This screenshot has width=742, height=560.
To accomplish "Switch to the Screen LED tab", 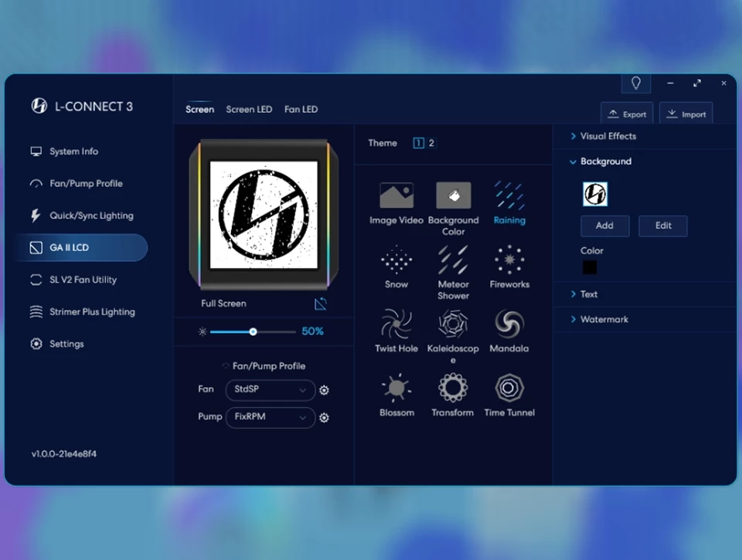I will [249, 109].
